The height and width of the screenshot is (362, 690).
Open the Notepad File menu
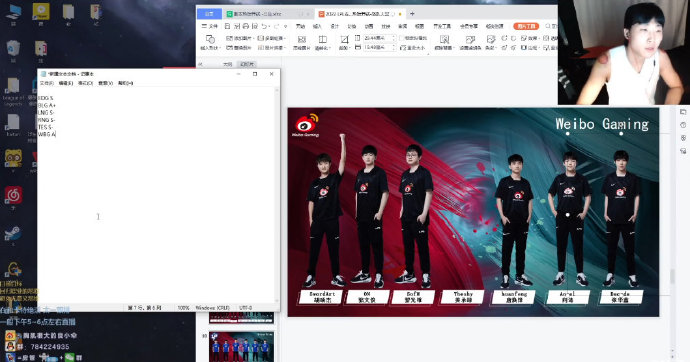pyautogui.click(x=47, y=83)
